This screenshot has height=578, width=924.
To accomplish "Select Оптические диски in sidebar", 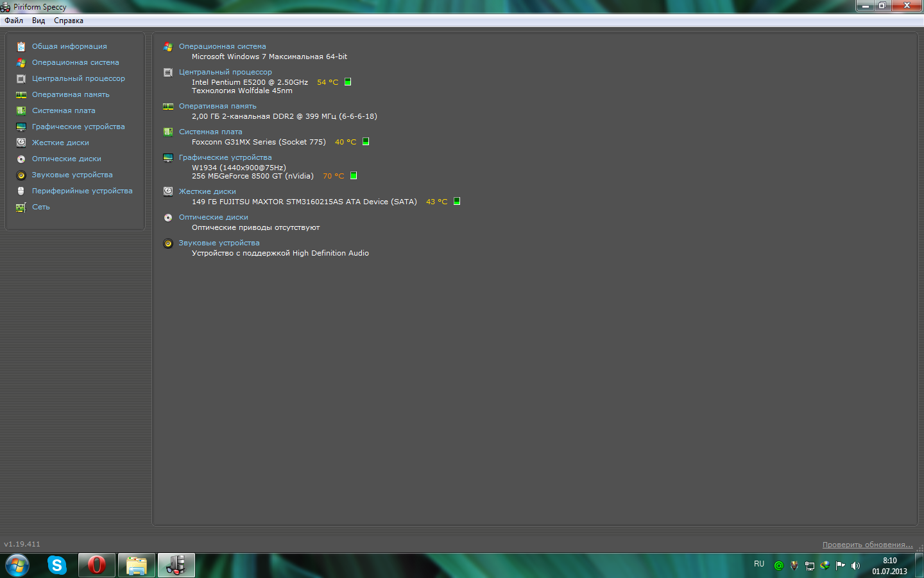I will tap(67, 159).
